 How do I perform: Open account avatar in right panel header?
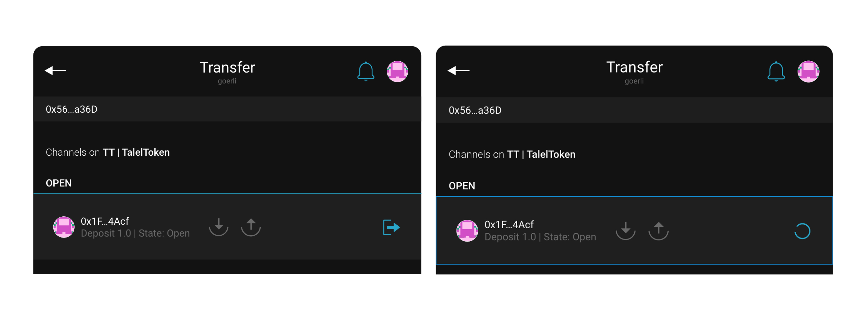808,71
